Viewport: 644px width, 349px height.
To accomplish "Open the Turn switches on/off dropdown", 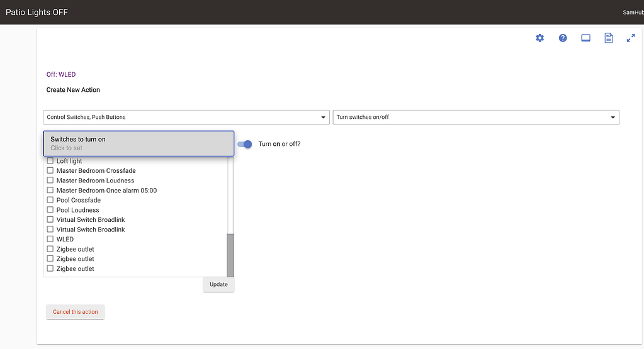I will 475,118.
